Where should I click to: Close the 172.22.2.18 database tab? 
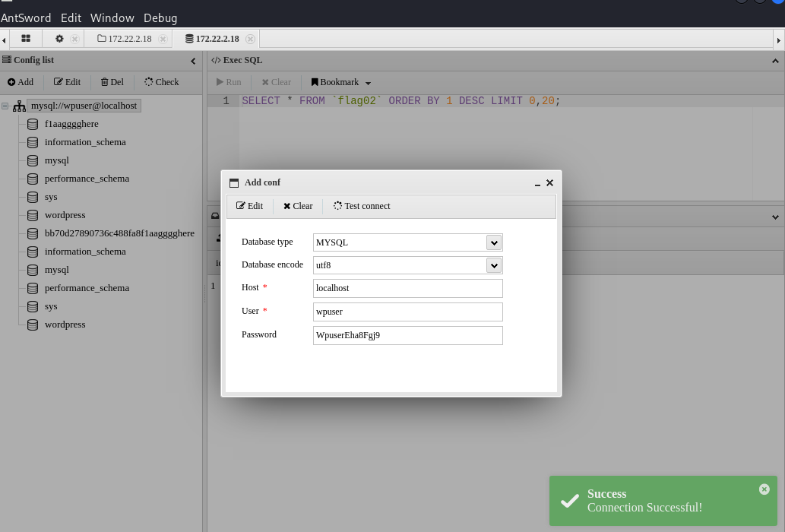pos(250,39)
